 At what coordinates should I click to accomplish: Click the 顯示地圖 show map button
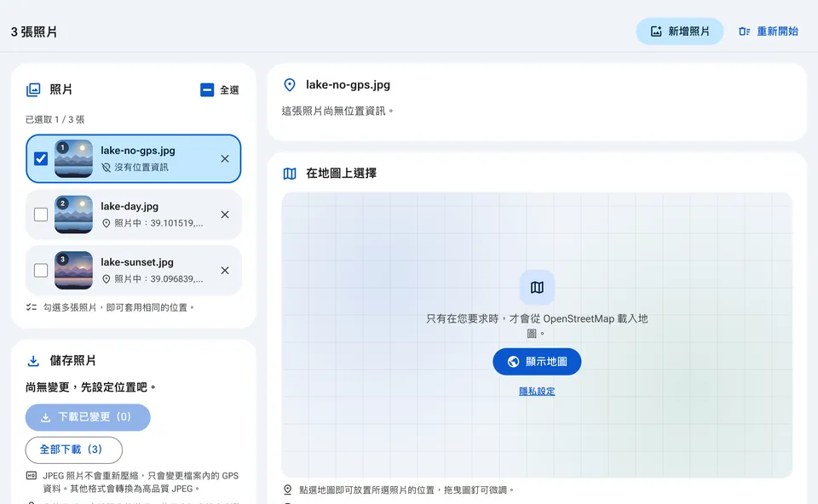click(537, 361)
